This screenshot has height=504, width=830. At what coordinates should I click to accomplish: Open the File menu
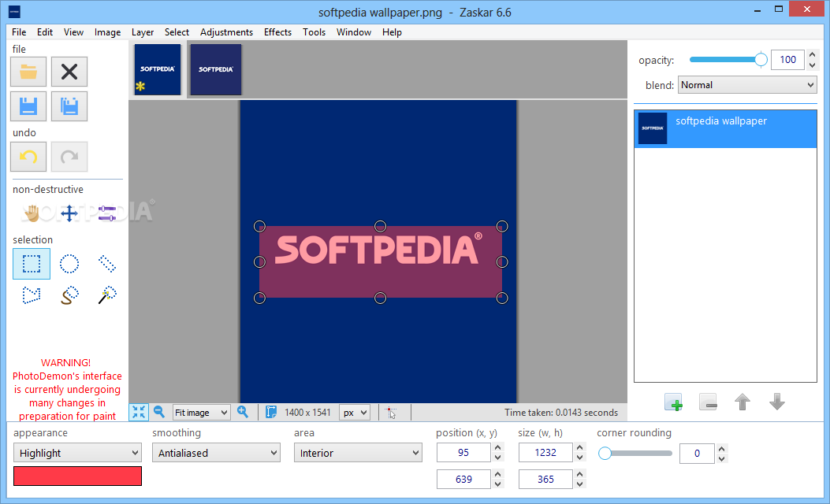coord(19,32)
